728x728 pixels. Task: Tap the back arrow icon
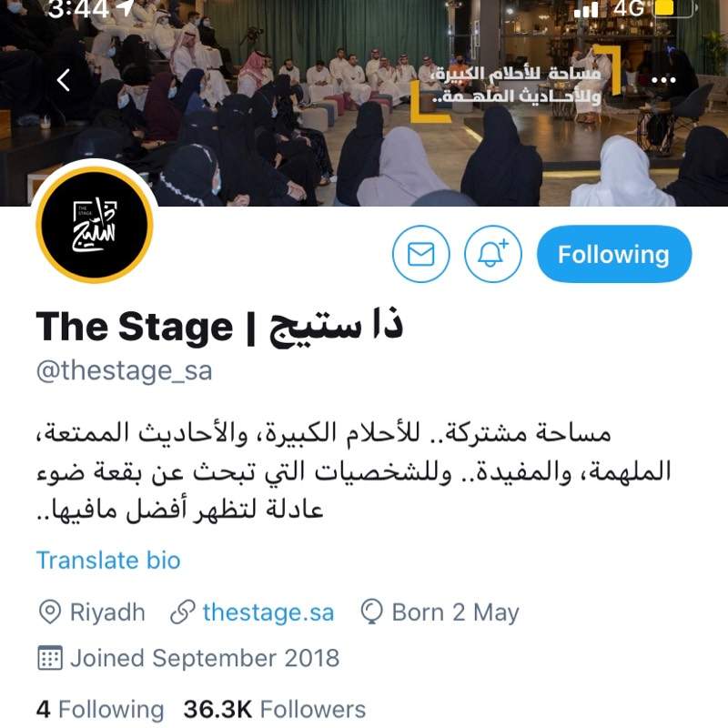coord(64,80)
